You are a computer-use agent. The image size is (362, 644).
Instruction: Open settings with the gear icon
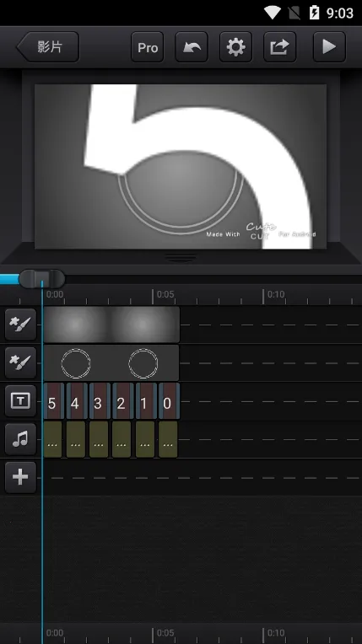tap(235, 47)
